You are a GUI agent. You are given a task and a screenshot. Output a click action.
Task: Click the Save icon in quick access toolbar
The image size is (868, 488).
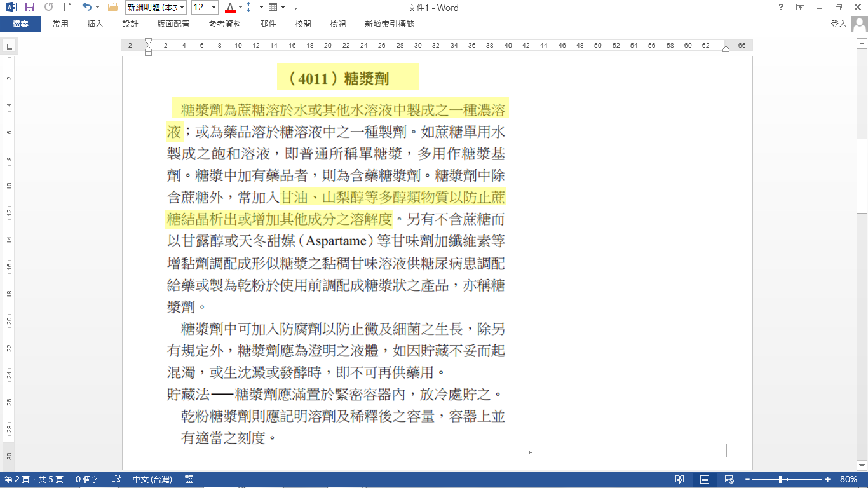(x=30, y=8)
